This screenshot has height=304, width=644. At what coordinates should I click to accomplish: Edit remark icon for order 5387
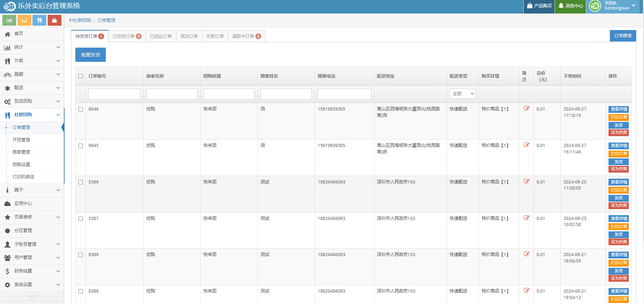(x=526, y=218)
